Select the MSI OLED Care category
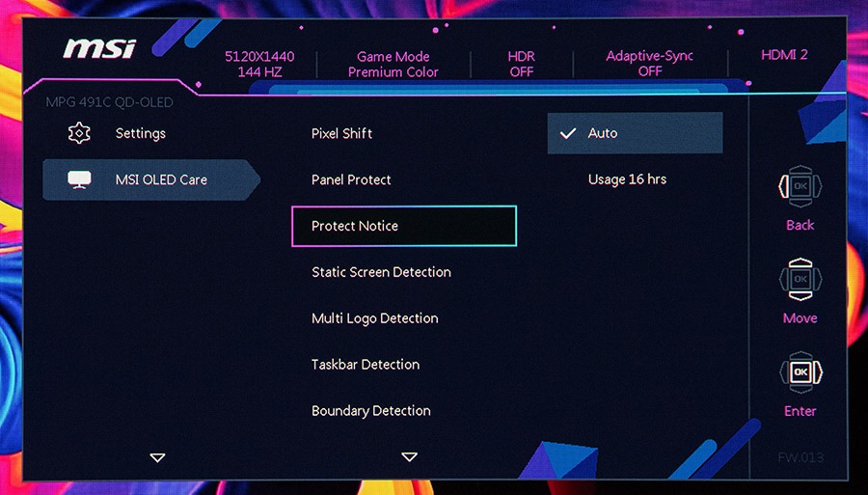868x495 pixels. (150, 179)
